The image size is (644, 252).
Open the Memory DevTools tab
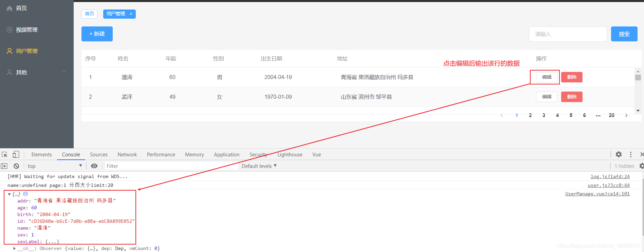click(195, 155)
